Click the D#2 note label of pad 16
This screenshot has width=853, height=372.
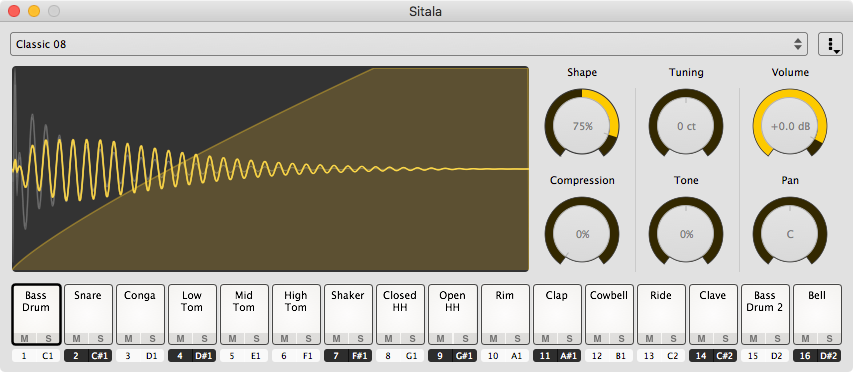click(829, 356)
